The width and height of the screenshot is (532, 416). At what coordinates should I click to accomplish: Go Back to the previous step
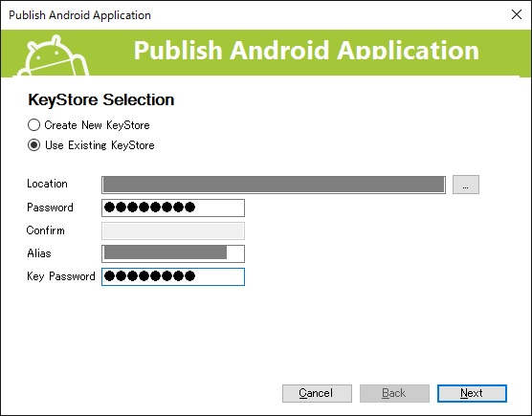[394, 393]
